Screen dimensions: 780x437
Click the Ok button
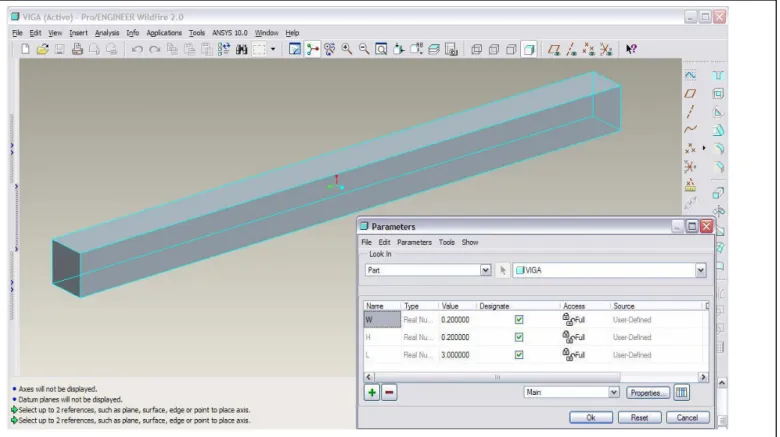tap(590, 418)
